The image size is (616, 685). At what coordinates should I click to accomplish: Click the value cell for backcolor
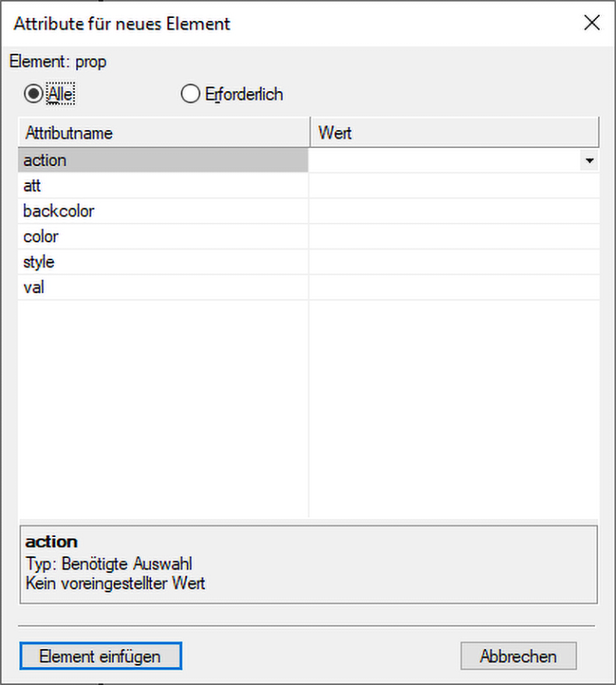(454, 211)
